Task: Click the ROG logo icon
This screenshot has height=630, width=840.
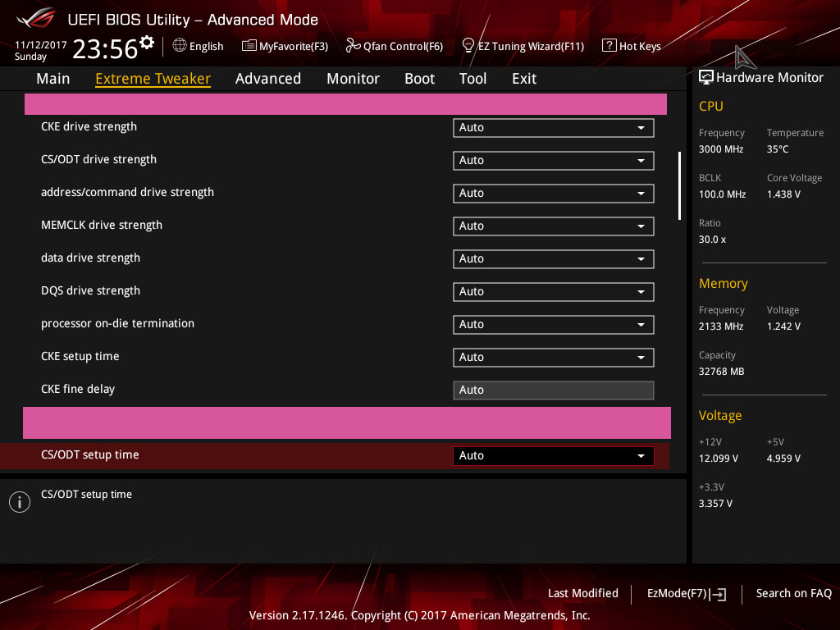Action: coord(36,18)
